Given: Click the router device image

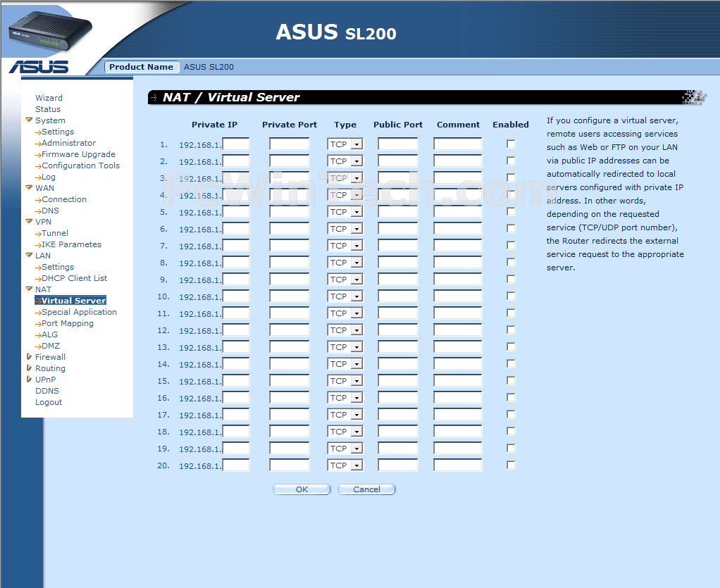Looking at the screenshot, I should (x=51, y=31).
